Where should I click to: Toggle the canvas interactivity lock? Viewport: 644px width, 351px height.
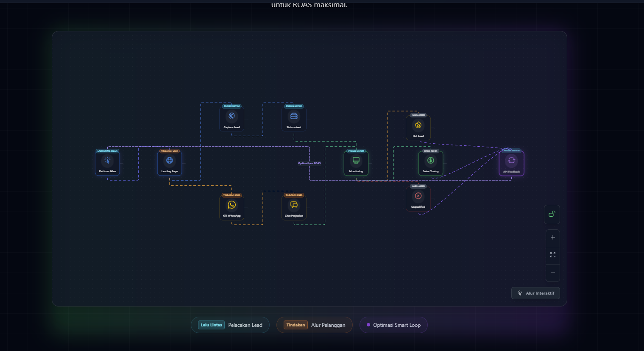click(552, 214)
